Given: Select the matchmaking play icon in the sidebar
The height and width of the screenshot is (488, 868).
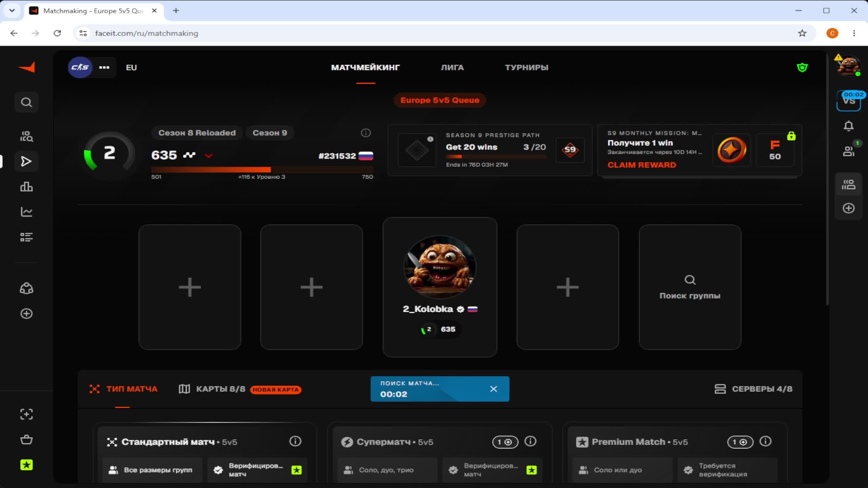Looking at the screenshot, I should click(26, 161).
